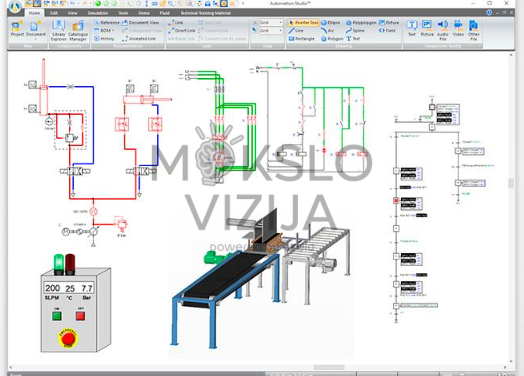This screenshot has height=376, width=524.
Task: Switch to the Fluid tab
Action: click(x=164, y=13)
